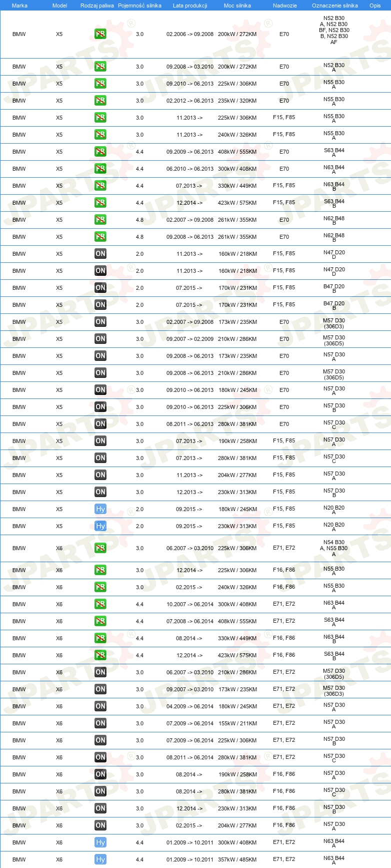Click diesel ON icon for X6 155kW/211KM
The image size is (391, 868).
(x=100, y=723)
